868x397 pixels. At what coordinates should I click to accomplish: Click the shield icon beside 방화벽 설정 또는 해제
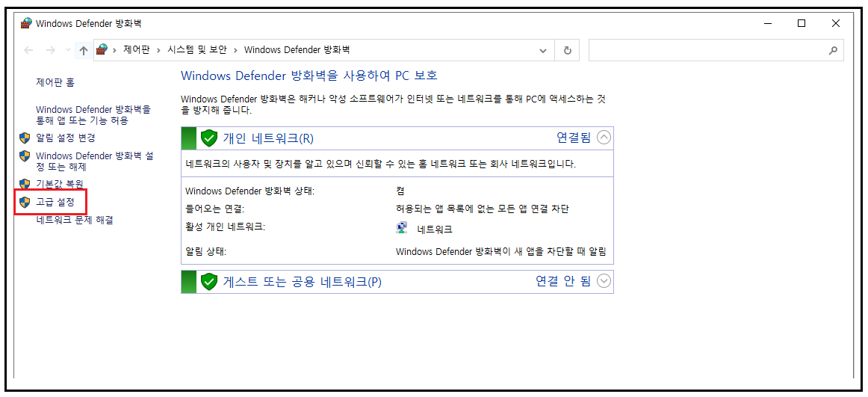[25, 156]
